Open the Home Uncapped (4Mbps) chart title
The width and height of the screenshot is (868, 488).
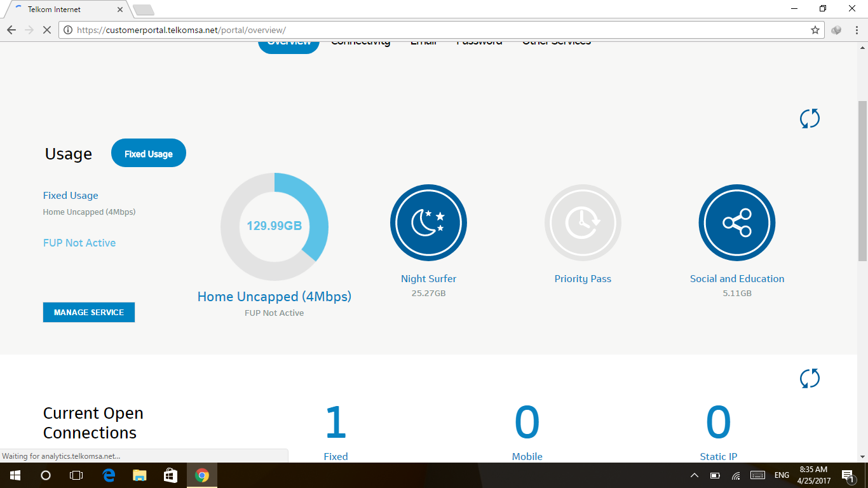pos(275,297)
